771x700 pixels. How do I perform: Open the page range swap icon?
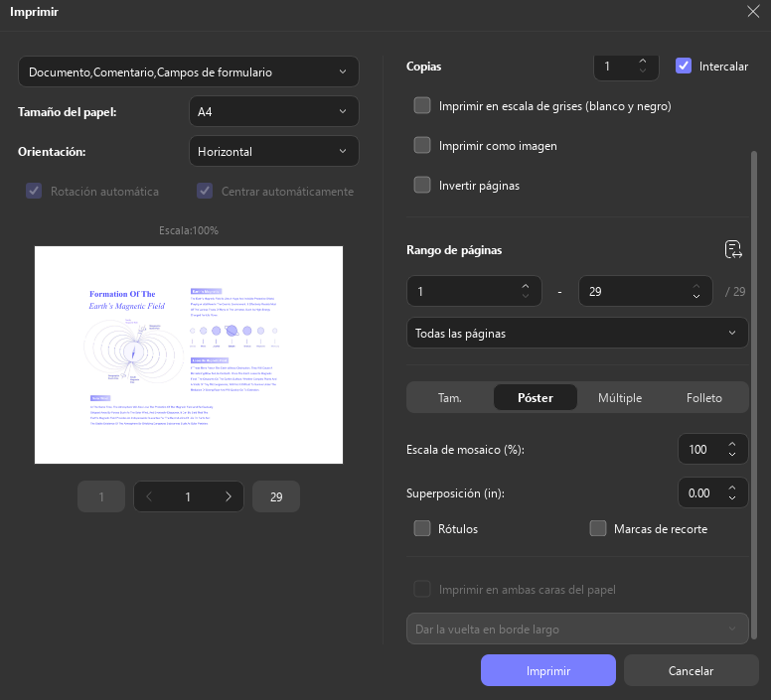pos(733,249)
